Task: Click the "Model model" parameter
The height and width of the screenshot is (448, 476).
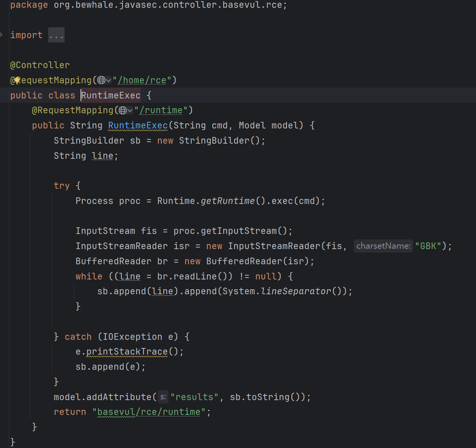Action: click(x=268, y=125)
